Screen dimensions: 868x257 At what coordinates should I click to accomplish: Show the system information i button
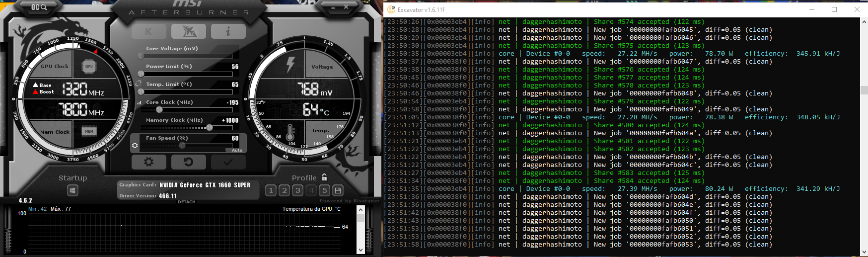[x=228, y=31]
